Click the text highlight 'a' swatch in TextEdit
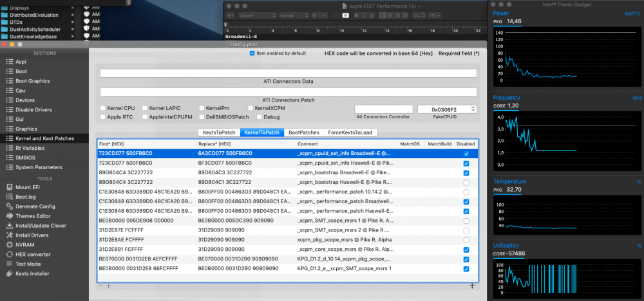This screenshot has height=301, width=644. [x=346, y=15]
